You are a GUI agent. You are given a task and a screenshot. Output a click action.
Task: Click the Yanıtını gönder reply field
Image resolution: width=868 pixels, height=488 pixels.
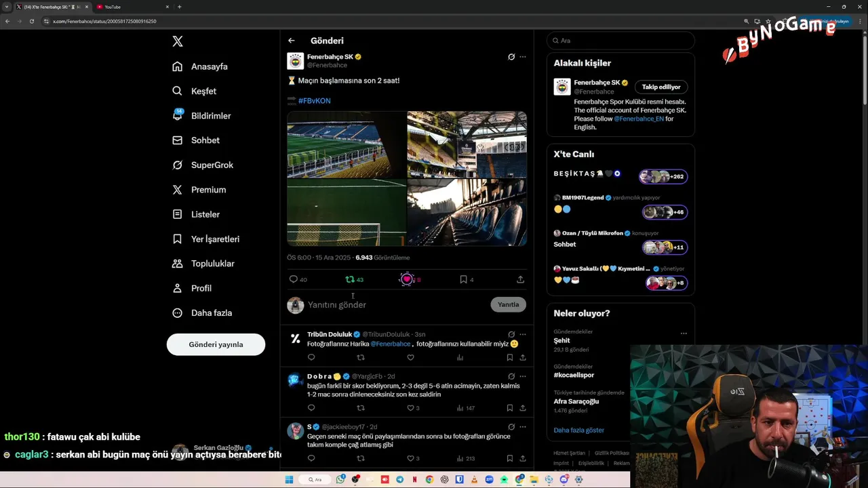pos(397,305)
